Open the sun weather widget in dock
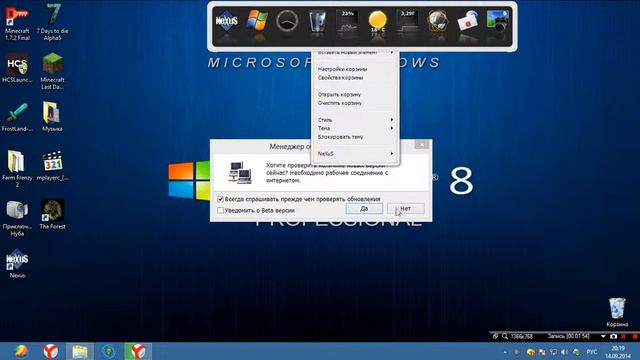The height and width of the screenshot is (360, 640). point(377,20)
